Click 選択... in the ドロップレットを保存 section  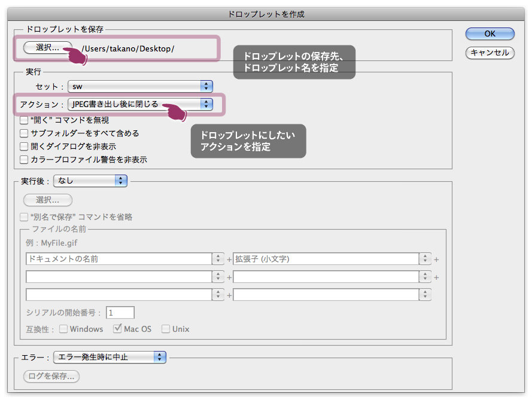47,47
